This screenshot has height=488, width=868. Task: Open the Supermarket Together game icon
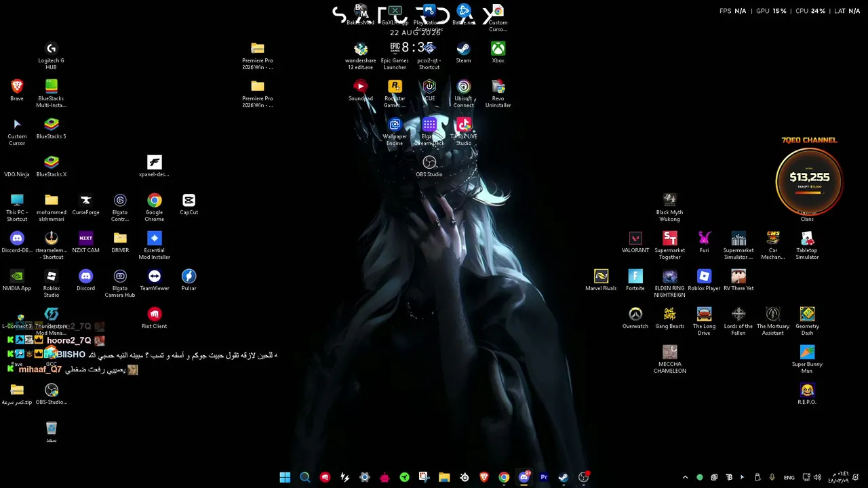pyautogui.click(x=669, y=245)
